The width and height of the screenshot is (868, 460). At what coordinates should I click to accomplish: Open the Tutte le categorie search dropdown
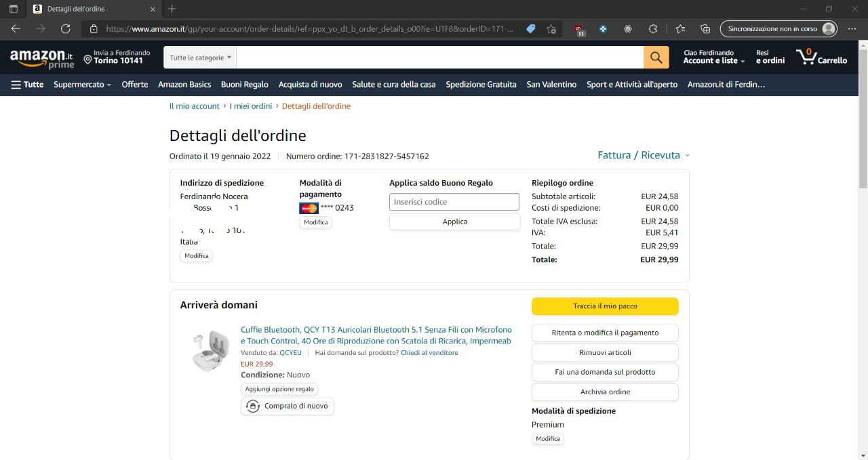[x=200, y=58]
